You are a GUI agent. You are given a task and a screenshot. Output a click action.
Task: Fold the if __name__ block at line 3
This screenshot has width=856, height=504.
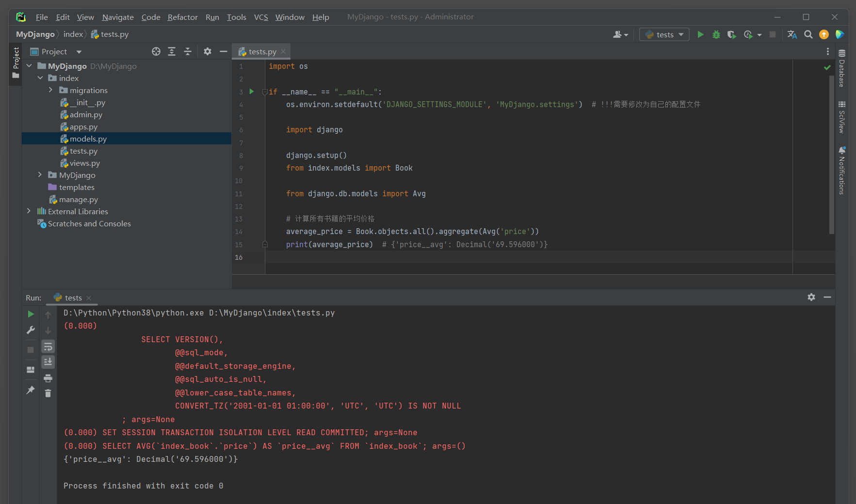click(x=265, y=92)
